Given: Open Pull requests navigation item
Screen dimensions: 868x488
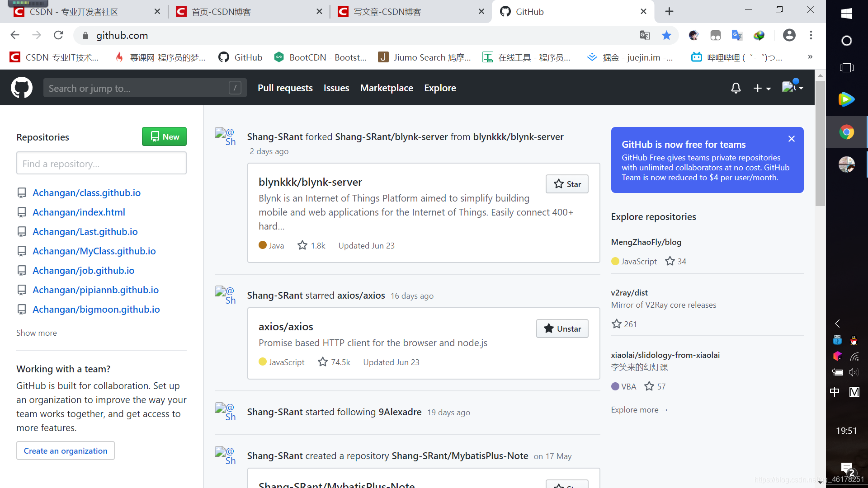Looking at the screenshot, I should point(286,88).
